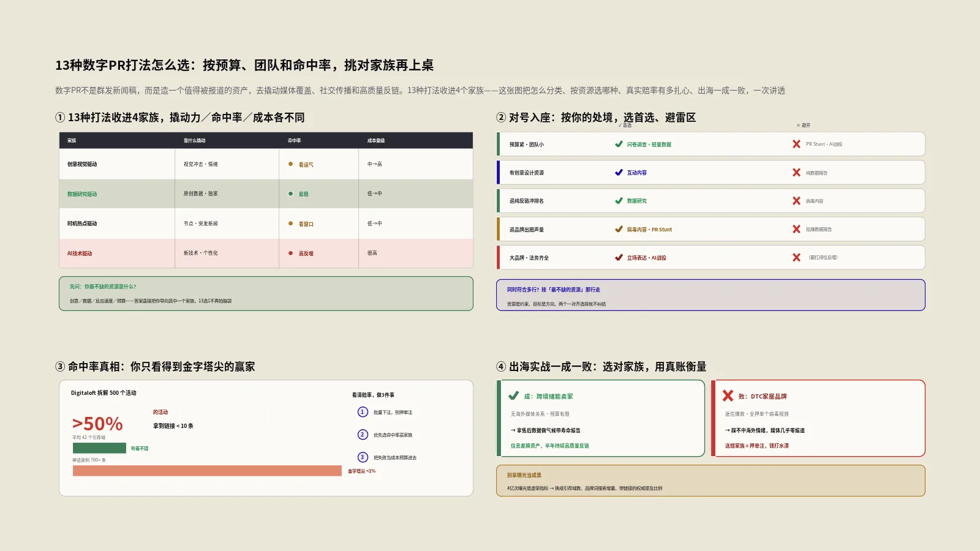Click section heading ② 对号入座
This screenshot has width=980, height=551.
[596, 118]
